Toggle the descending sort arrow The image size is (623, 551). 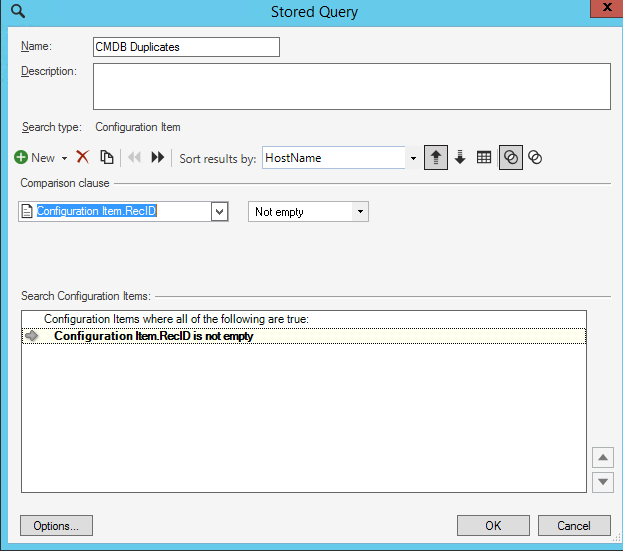pos(460,158)
